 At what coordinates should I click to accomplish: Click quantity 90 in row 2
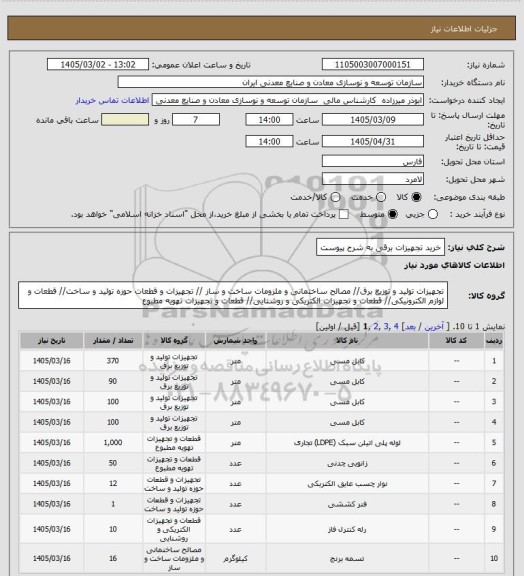point(113,381)
